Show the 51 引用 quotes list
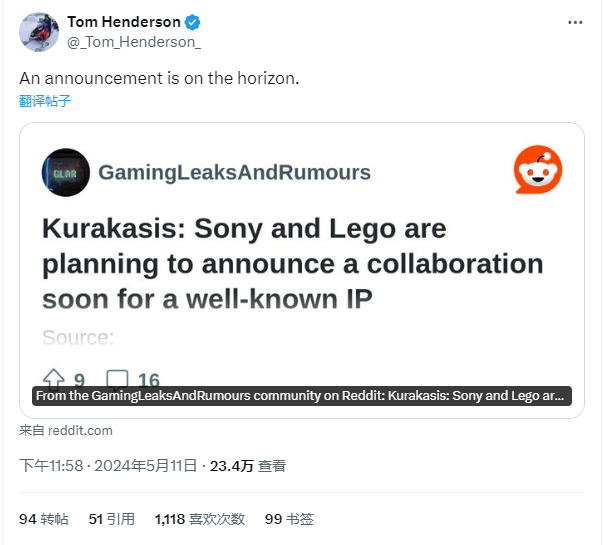This screenshot has height=545, width=603. point(111,519)
